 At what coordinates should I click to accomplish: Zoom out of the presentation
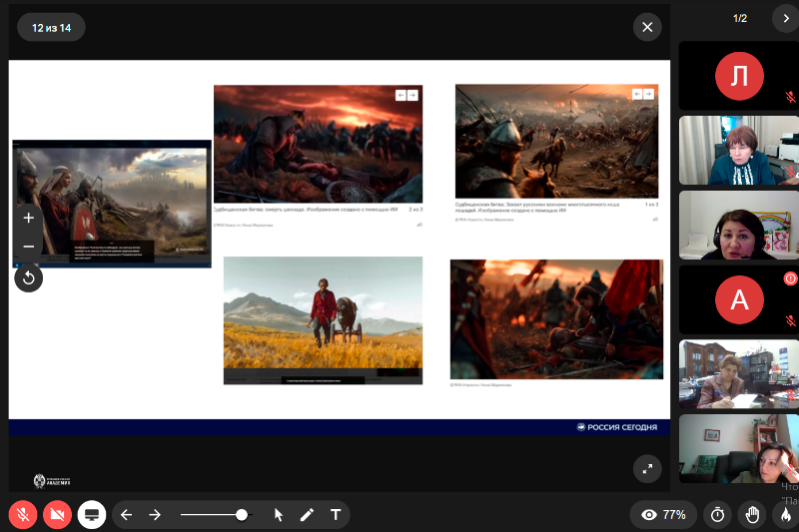coord(28,247)
